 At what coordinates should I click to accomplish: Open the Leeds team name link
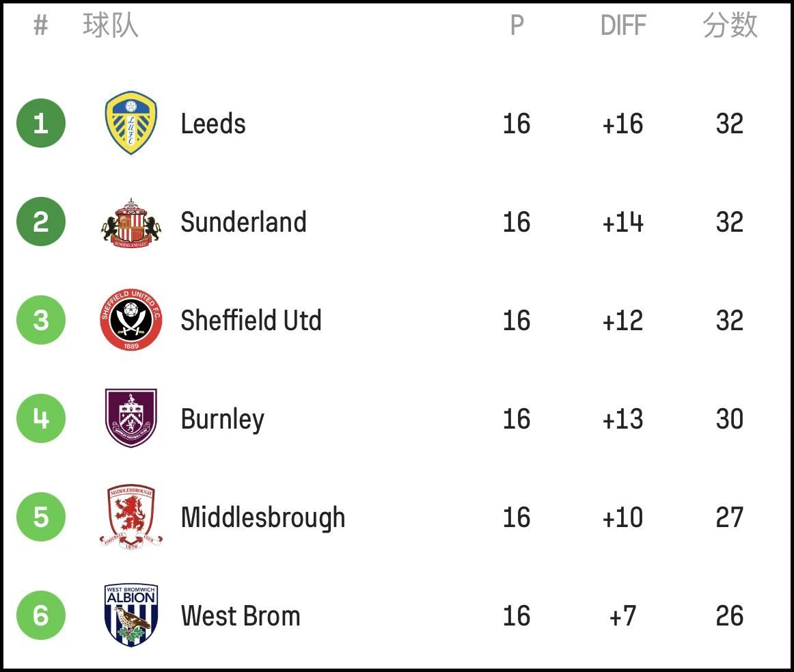point(213,124)
